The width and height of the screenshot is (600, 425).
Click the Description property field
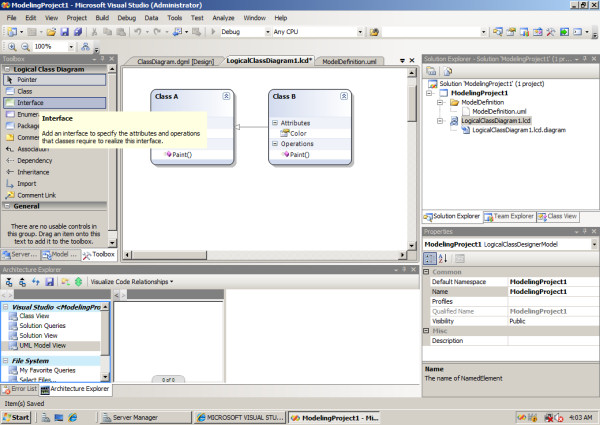pyautogui.click(x=553, y=340)
